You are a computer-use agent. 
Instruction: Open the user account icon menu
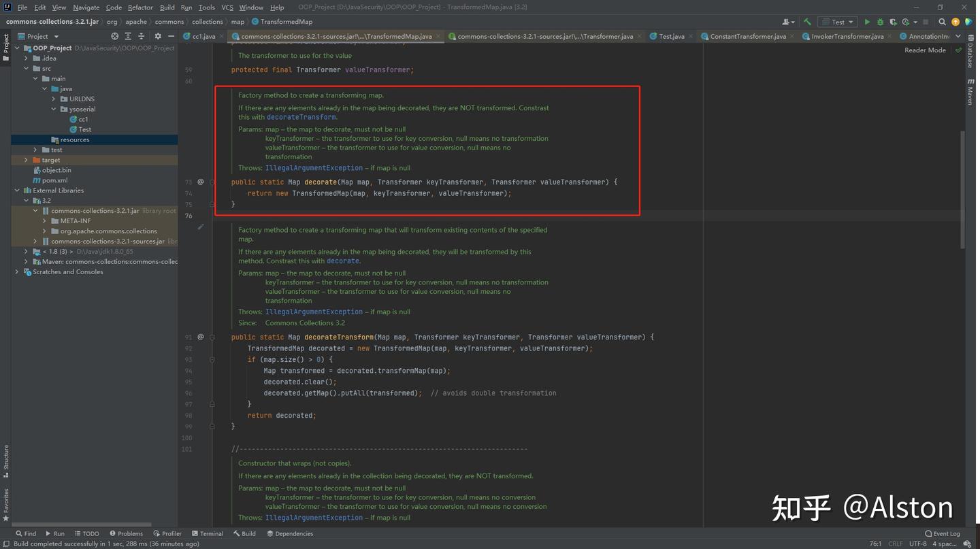(789, 22)
